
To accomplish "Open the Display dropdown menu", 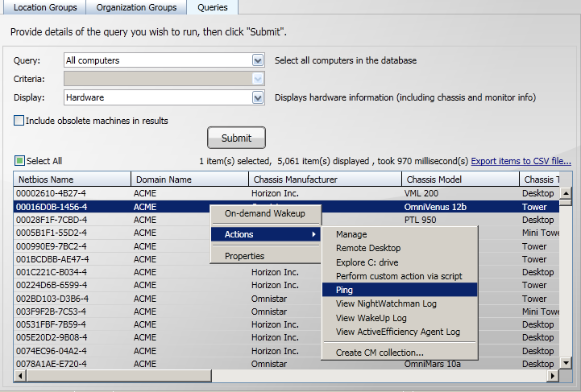I will [x=258, y=97].
